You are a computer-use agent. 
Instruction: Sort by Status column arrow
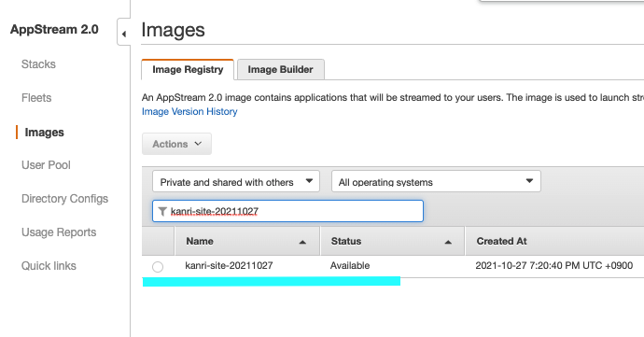[448, 242]
